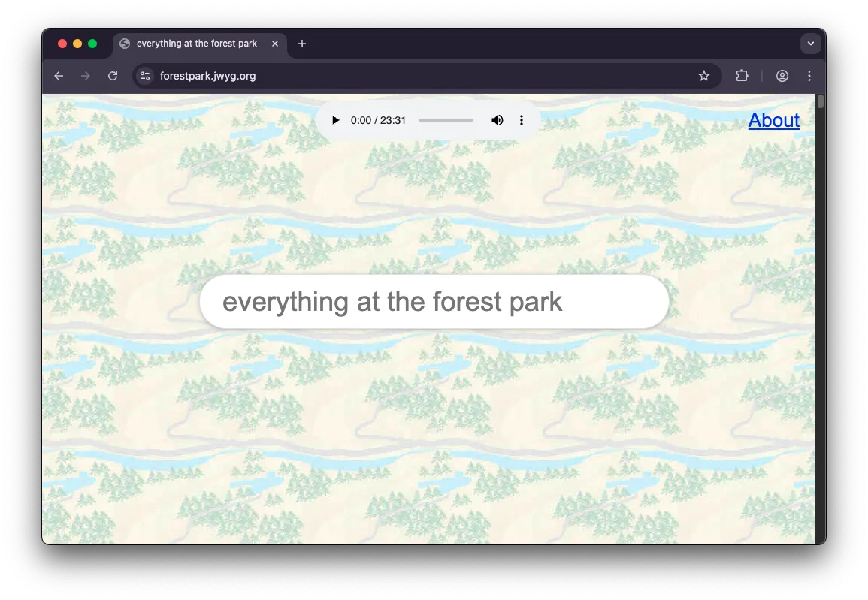Mute the audio player volume
Viewport: 868px width, 600px height.
click(x=497, y=120)
